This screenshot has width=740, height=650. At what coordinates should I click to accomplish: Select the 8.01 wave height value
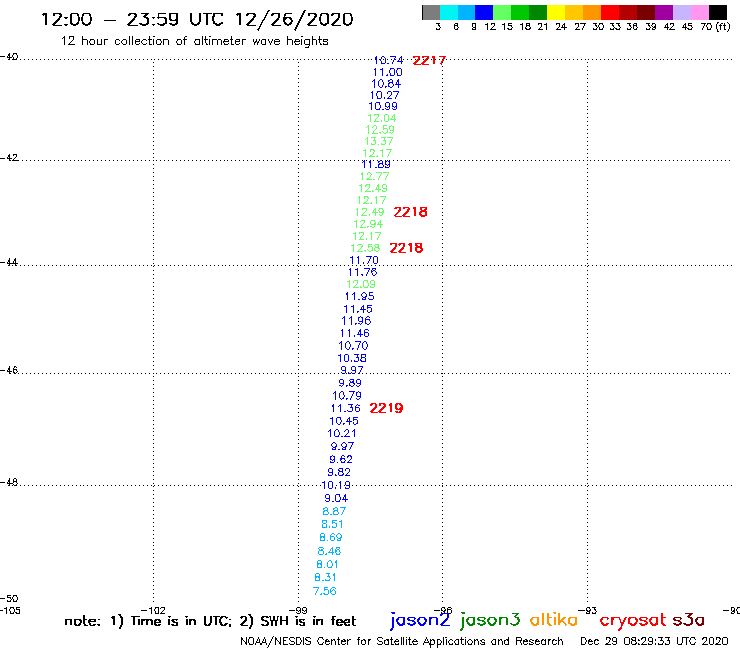coord(327,565)
